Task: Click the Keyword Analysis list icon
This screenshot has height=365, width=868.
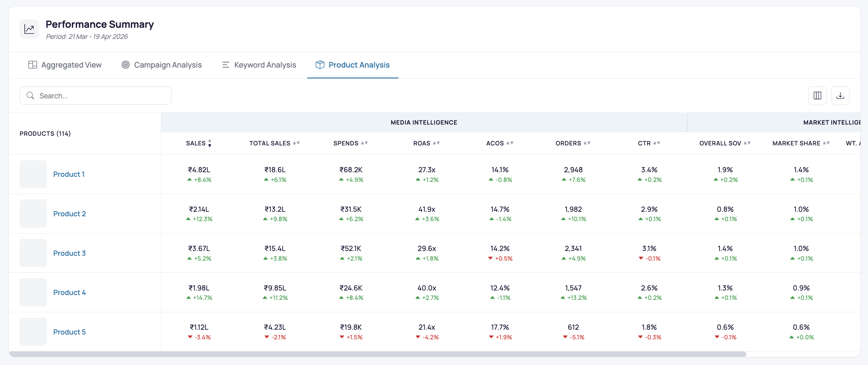Action: 226,65
